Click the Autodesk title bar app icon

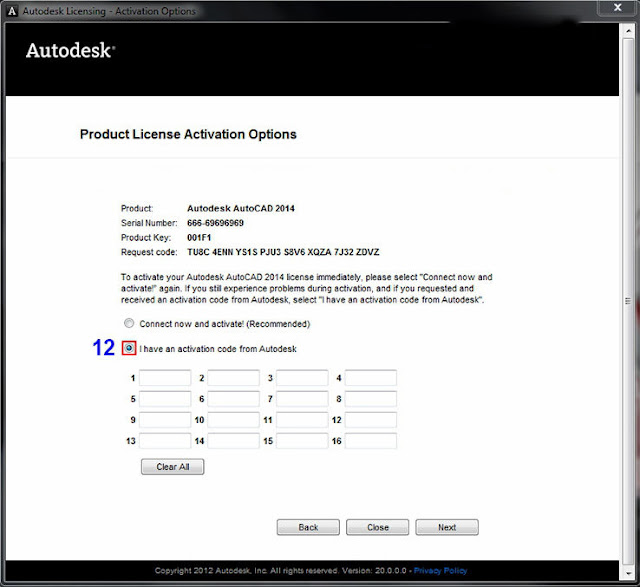12,11
